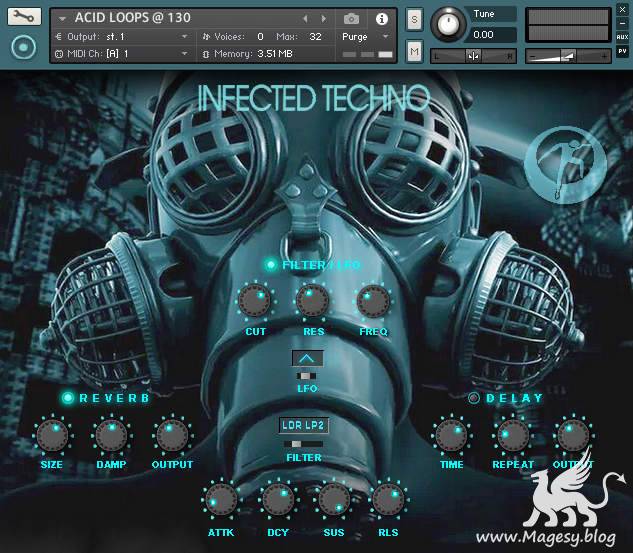Click the output volume slider
633x553 pixels.
568,56
